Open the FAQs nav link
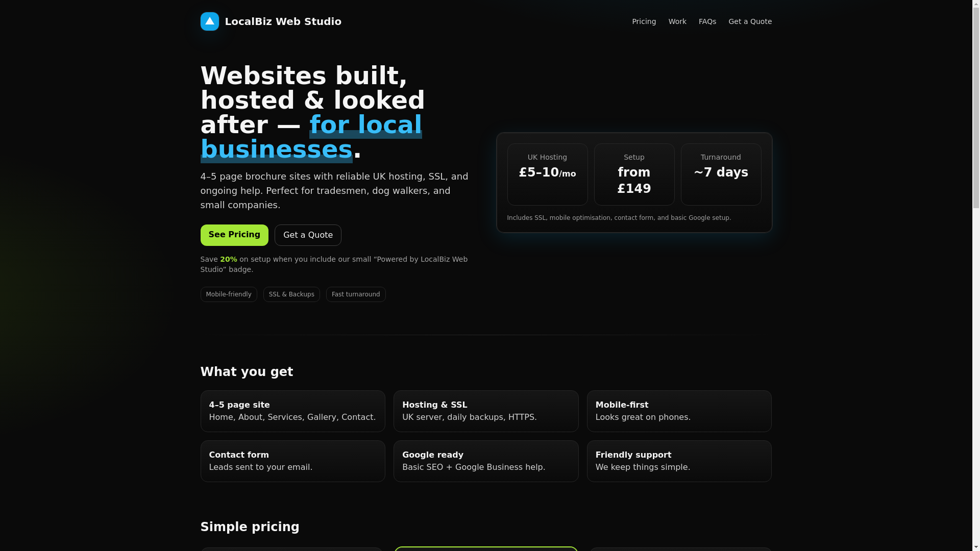This screenshot has height=551, width=980. [x=707, y=21]
